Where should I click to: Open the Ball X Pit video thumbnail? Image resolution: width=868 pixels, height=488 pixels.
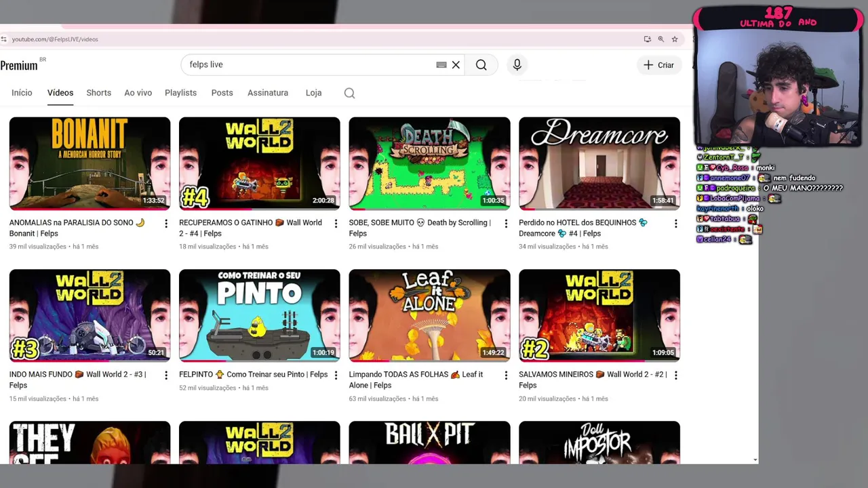point(429,443)
